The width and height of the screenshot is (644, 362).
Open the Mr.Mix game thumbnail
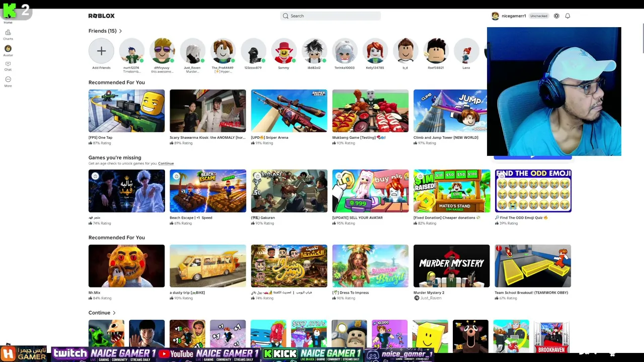point(127,266)
